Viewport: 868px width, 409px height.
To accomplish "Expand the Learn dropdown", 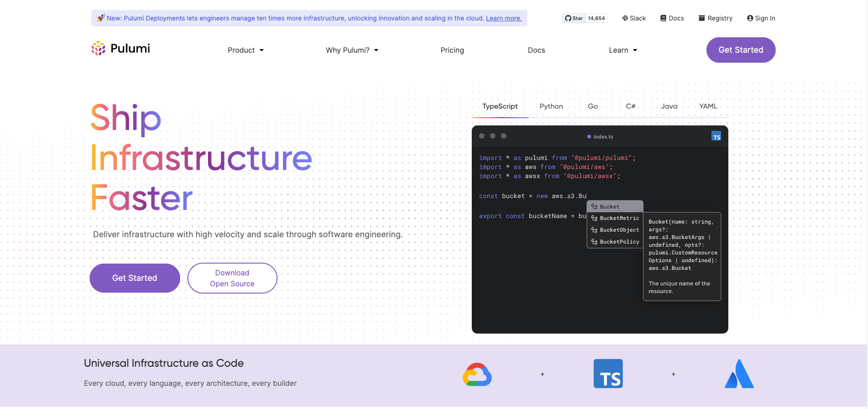I will (x=622, y=50).
